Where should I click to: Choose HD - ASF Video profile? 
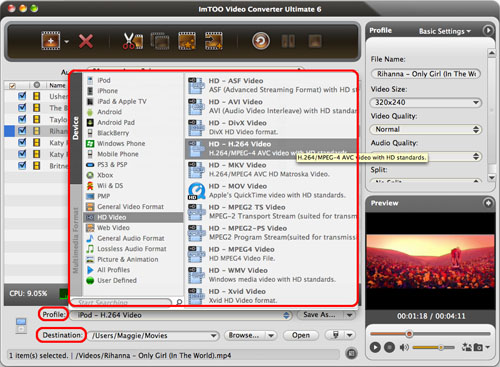271,85
